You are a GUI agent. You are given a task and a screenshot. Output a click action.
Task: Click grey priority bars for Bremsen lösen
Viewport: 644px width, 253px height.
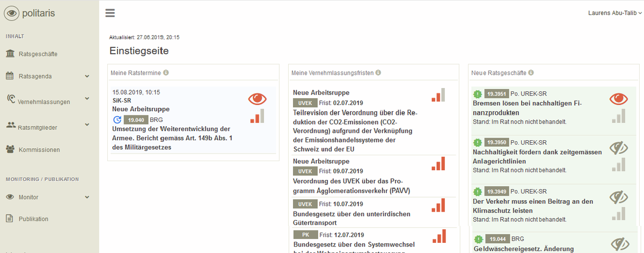[619, 116]
